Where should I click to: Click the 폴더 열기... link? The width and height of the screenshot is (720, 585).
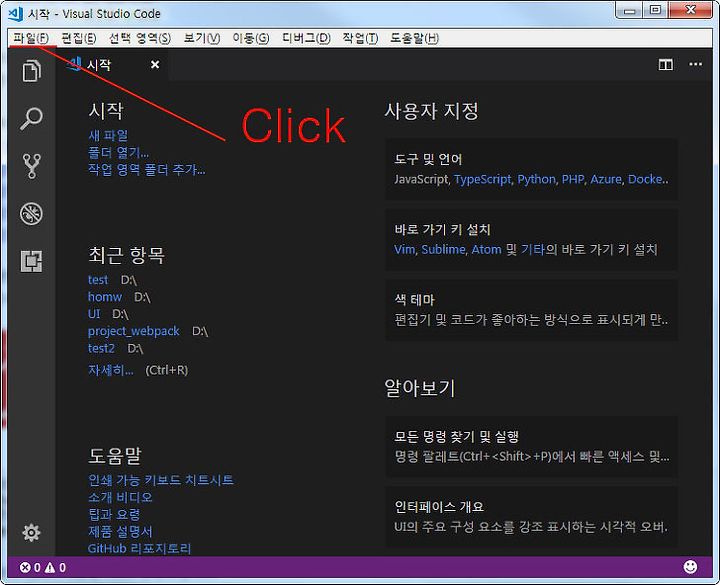coord(118,152)
